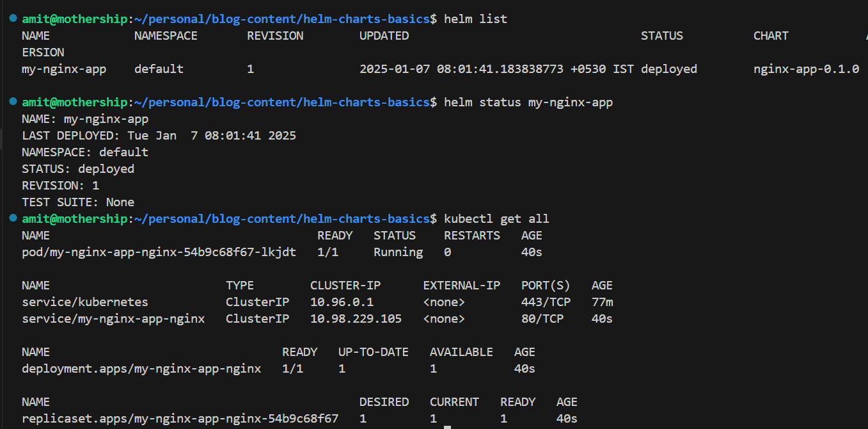Click the 'helm list' command text
The width and height of the screenshot is (868, 429).
click(x=475, y=19)
